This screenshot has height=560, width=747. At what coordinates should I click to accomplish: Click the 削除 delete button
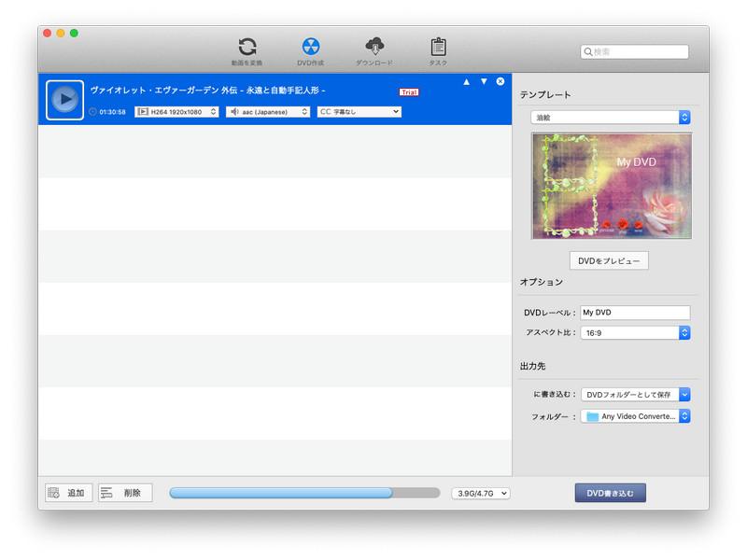125,493
